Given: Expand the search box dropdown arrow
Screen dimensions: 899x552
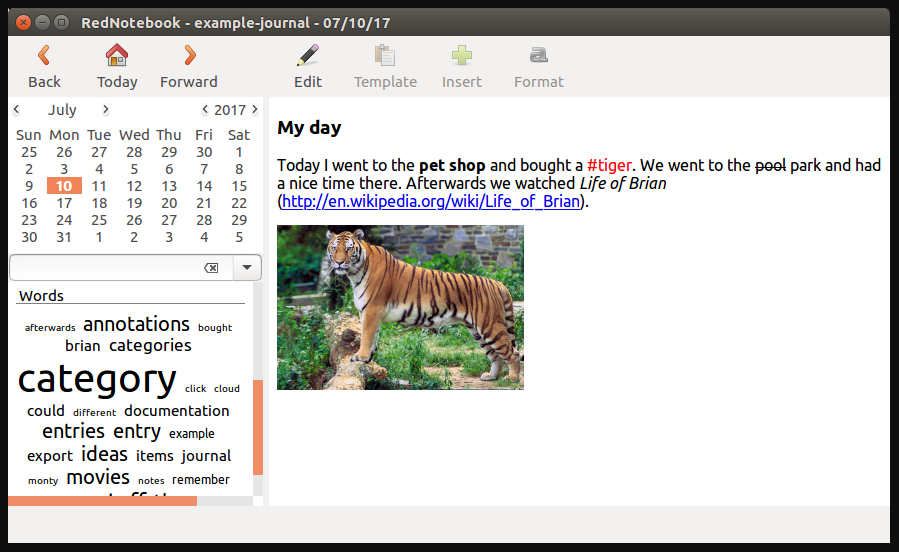Looking at the screenshot, I should pyautogui.click(x=247, y=268).
